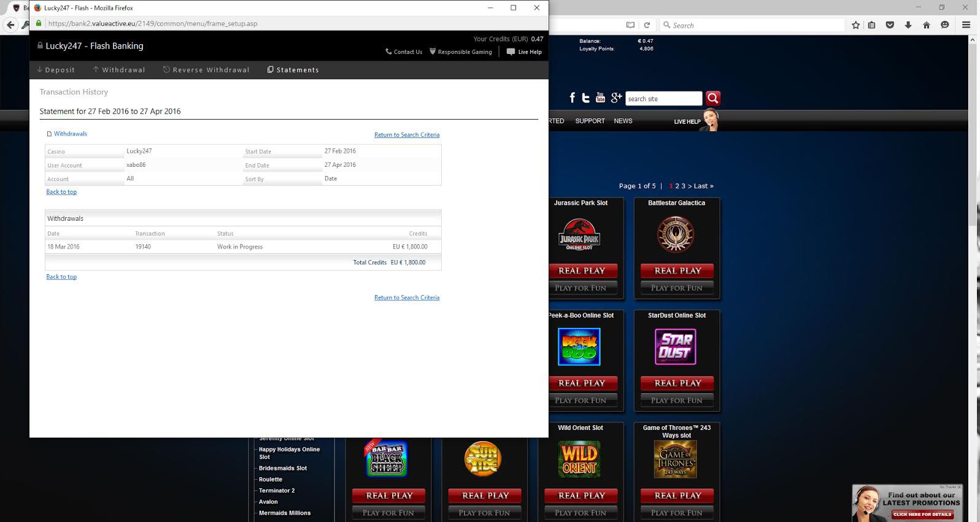The width and height of the screenshot is (980, 522).
Task: Click the Sun Tide slot thumbnail
Action: [483, 459]
